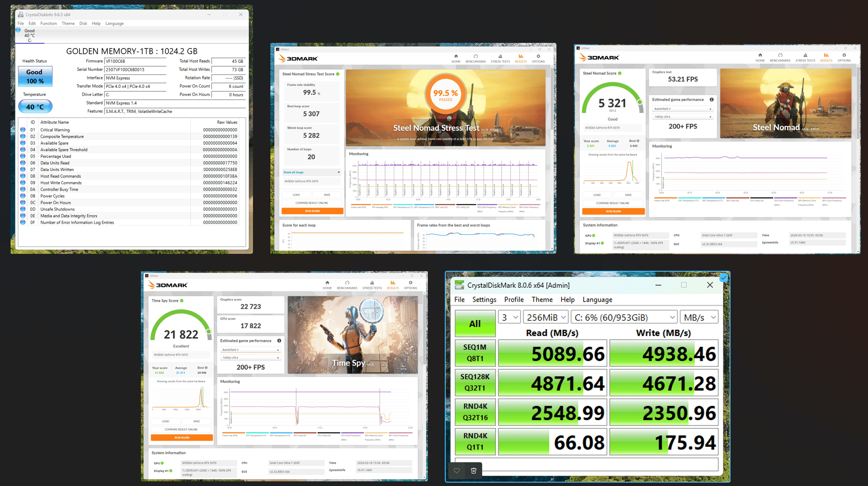Click info icon beside Time Spy estimated game performance

pyautogui.click(x=279, y=341)
